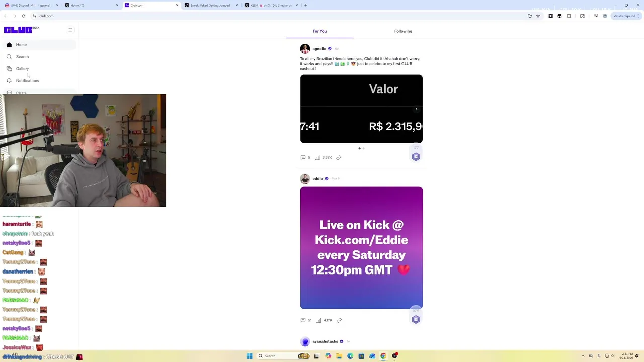Switch to the Following tab
Screen dimensions: 644x362
point(403,31)
